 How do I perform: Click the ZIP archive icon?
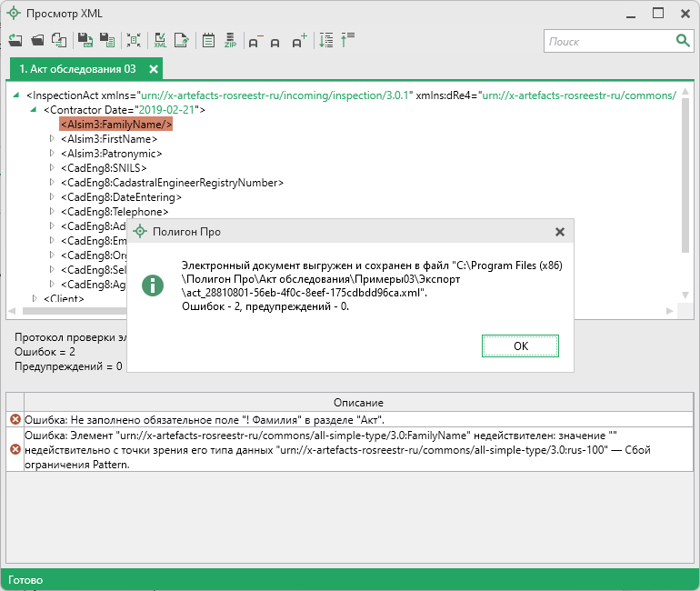point(230,41)
